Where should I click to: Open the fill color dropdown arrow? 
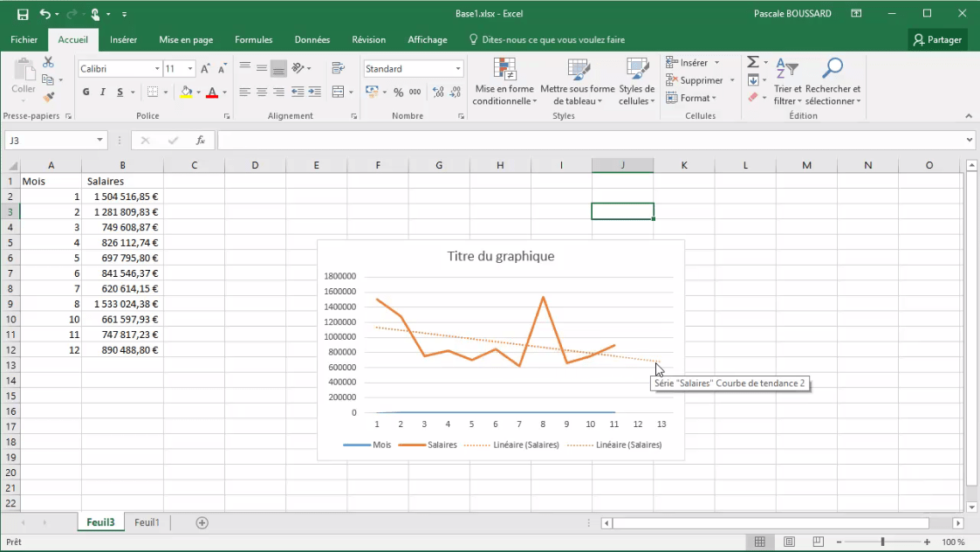coord(201,91)
